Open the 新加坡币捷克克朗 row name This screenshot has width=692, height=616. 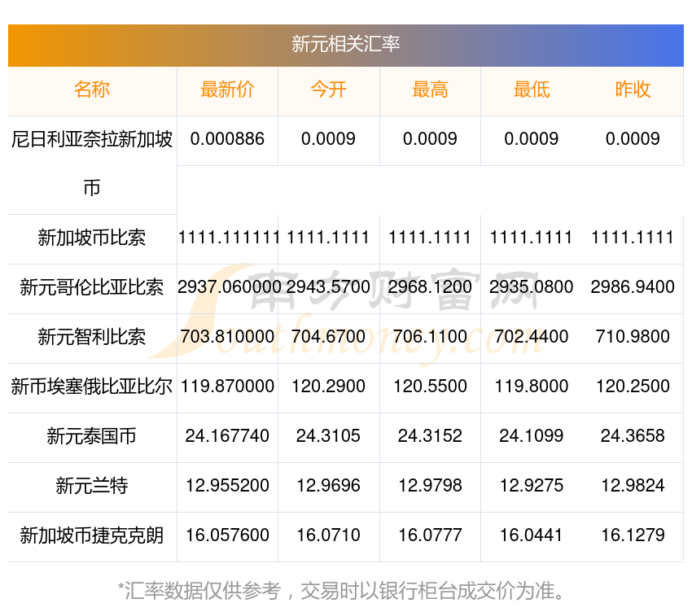click(92, 535)
